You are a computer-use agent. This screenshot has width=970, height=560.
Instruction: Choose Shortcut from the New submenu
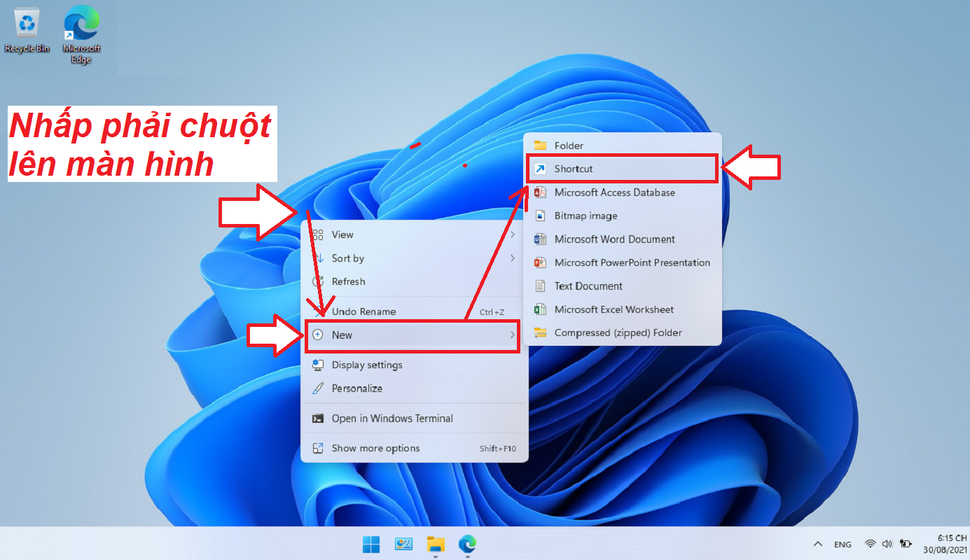tap(623, 169)
